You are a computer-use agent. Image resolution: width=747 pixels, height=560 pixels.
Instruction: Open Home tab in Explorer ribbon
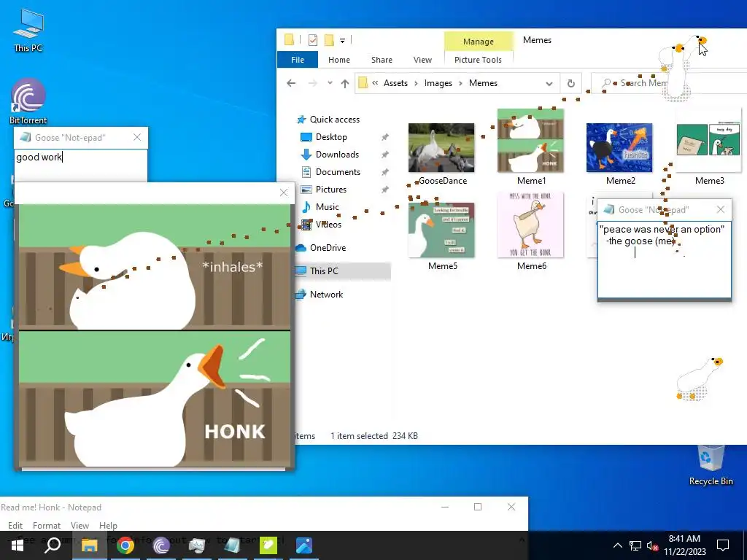[338, 60]
